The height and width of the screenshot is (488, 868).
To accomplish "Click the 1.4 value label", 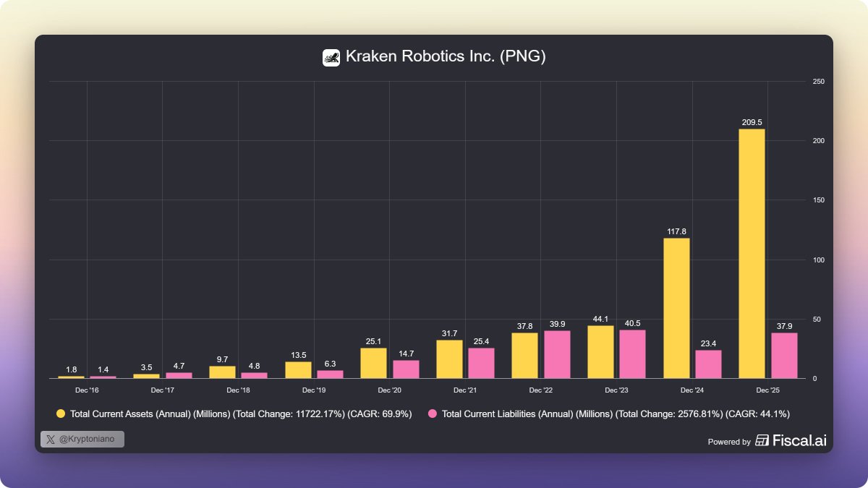I will 103,369.
